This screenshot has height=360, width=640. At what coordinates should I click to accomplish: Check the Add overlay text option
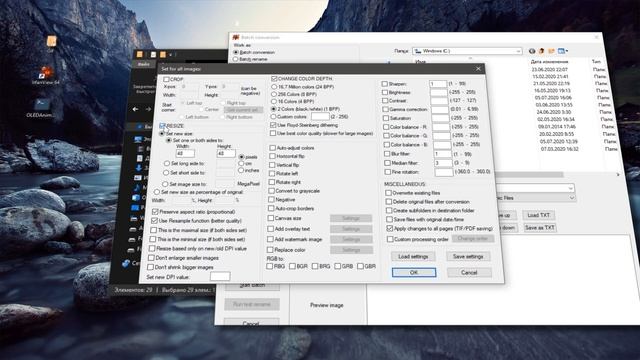click(270, 229)
